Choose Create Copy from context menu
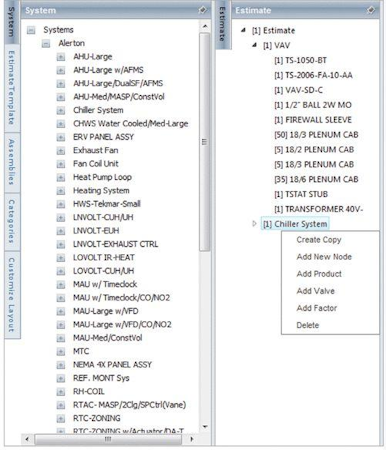This screenshot has height=450, width=386. click(319, 240)
